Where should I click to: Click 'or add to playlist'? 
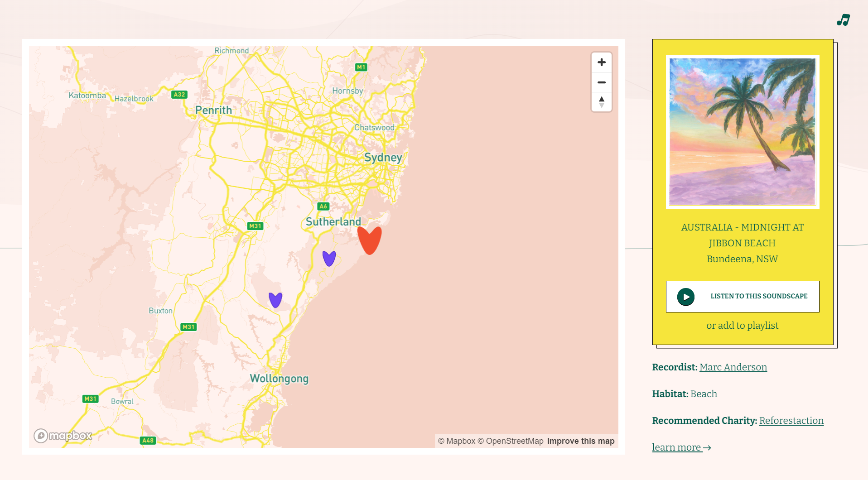743,326
